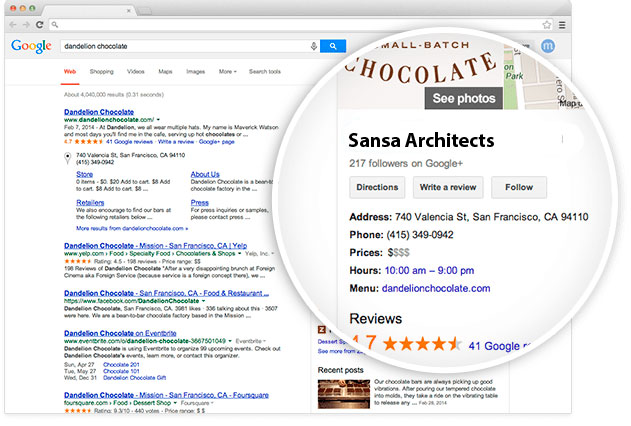
Task: Click the Follow button
Action: 519,187
